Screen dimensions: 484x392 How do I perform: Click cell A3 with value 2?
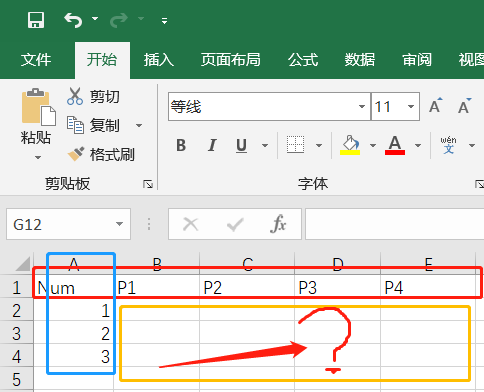(73, 333)
